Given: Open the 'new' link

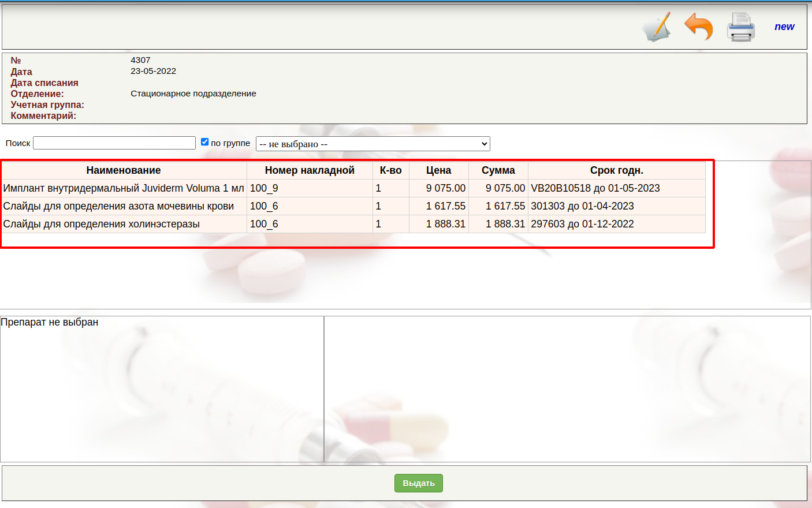Looking at the screenshot, I should 784,27.
